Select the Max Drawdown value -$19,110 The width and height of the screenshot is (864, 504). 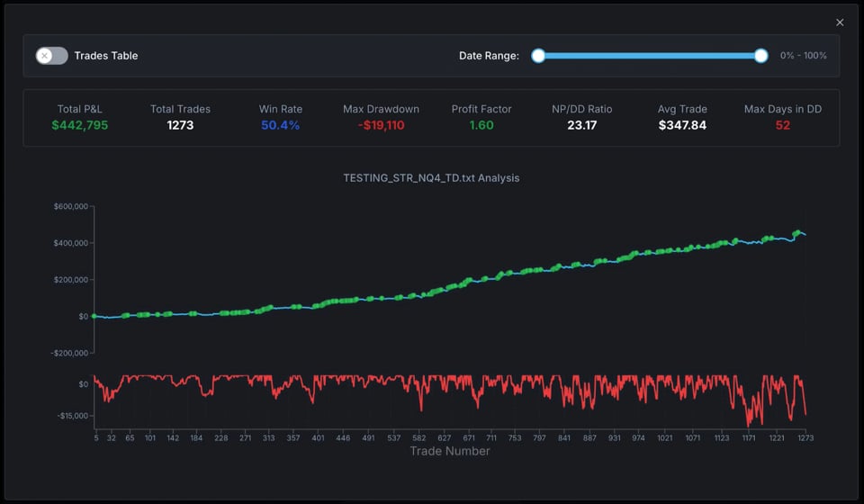381,125
